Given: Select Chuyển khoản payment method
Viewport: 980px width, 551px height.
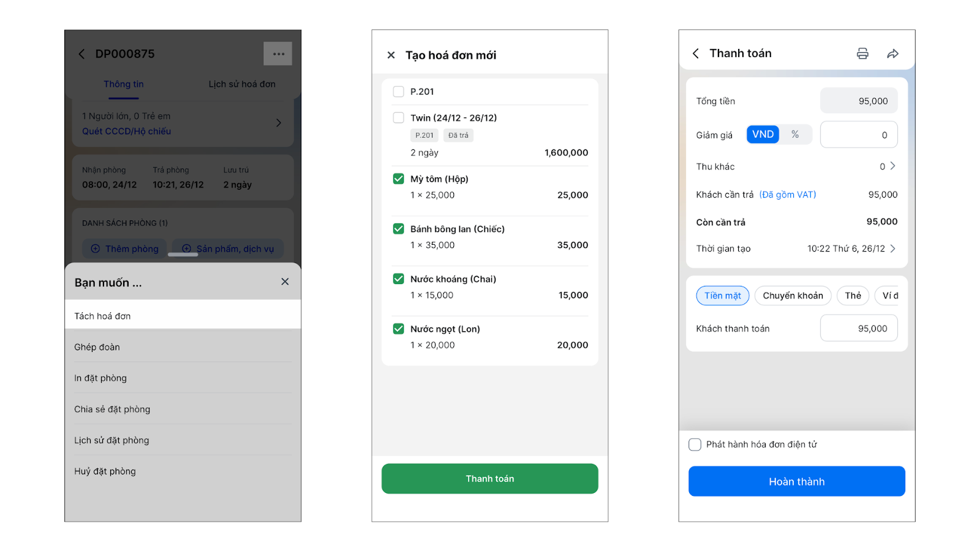Looking at the screenshot, I should click(793, 296).
